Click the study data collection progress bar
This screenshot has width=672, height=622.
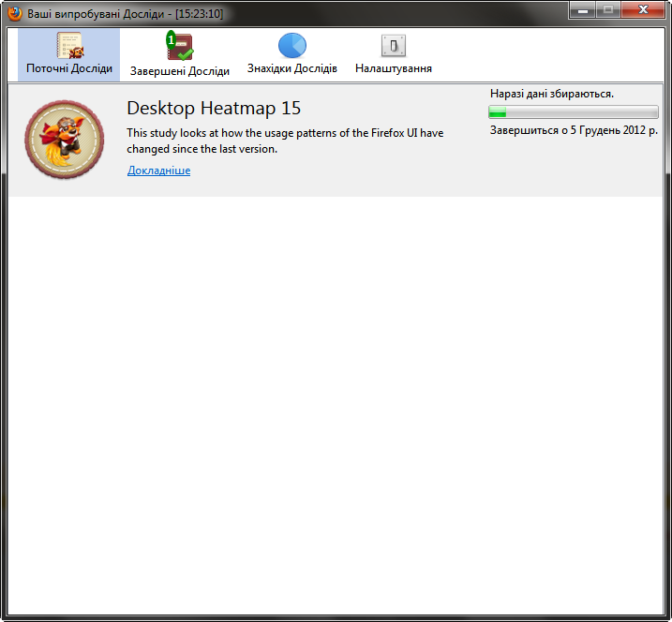pos(573,112)
